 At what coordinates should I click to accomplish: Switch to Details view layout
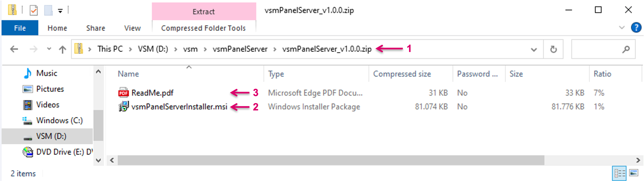620,173
